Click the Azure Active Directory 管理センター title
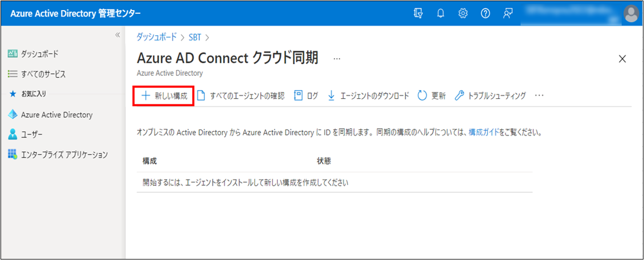The width and height of the screenshot is (644, 260). pyautogui.click(x=75, y=13)
